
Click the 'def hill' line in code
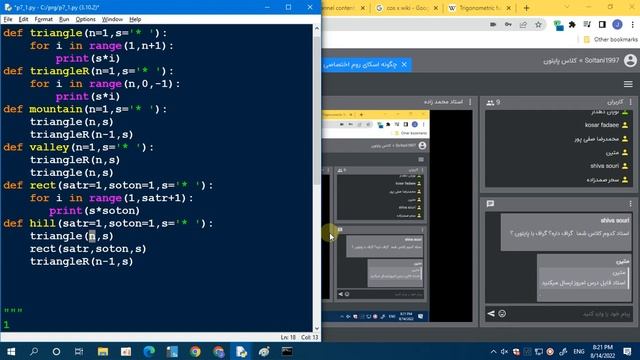pyautogui.click(x=109, y=223)
